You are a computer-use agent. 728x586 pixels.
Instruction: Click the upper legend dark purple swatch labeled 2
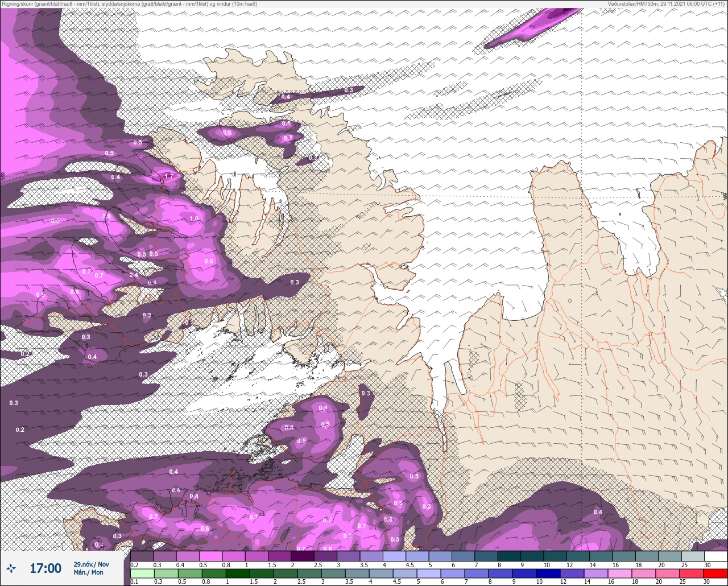[303, 556]
